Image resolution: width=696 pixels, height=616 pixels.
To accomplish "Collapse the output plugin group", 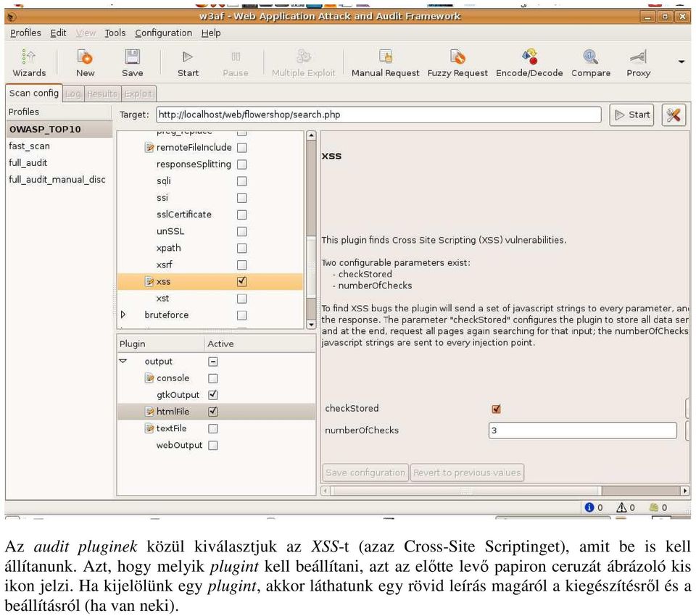I will [123, 361].
